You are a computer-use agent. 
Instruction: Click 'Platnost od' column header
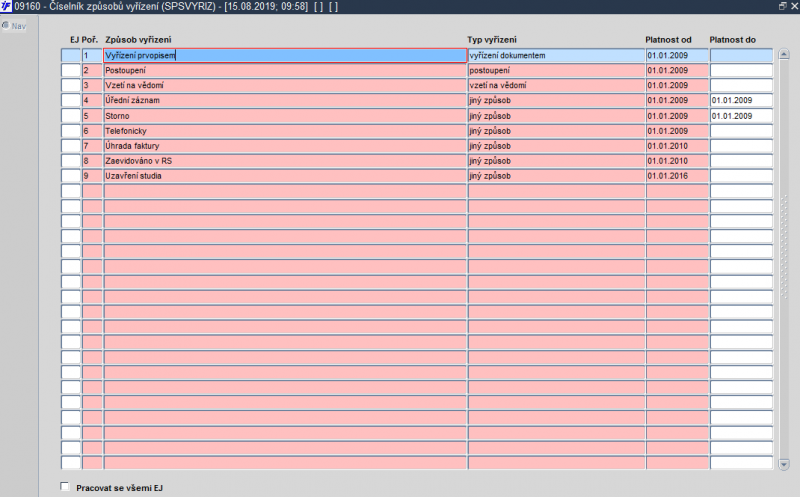click(x=668, y=40)
